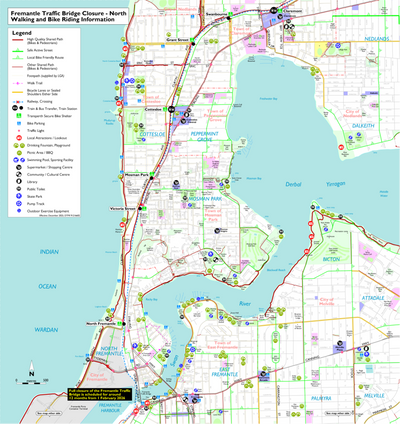The image size is (400, 424).
Task: Click the Railway, Crossing symbol in the legend
Action: point(19,101)
